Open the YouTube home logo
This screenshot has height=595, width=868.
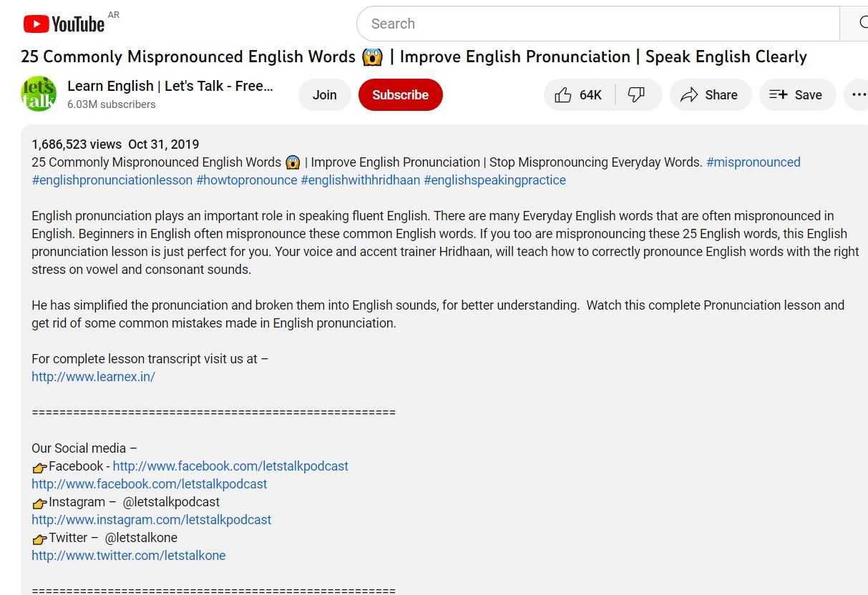pos(64,24)
